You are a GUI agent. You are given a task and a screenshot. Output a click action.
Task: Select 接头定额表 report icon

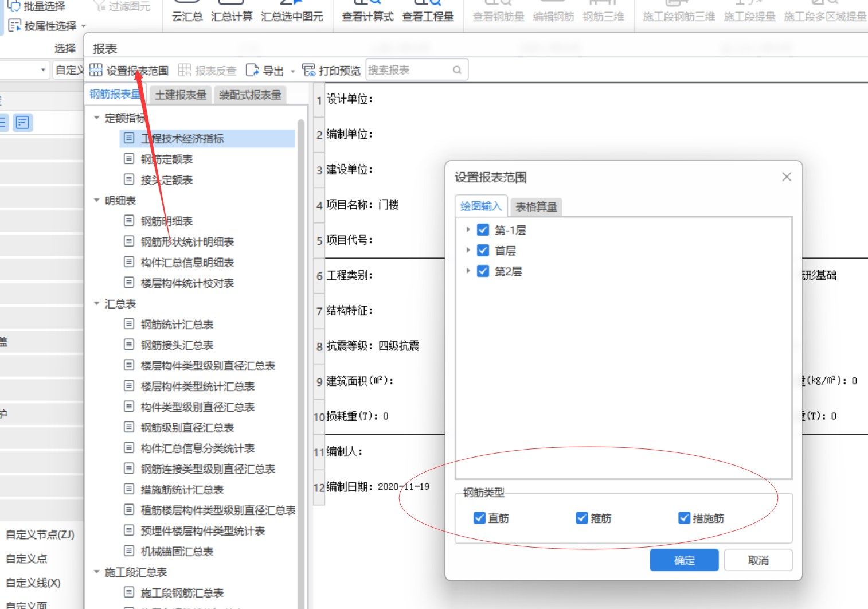click(x=129, y=179)
